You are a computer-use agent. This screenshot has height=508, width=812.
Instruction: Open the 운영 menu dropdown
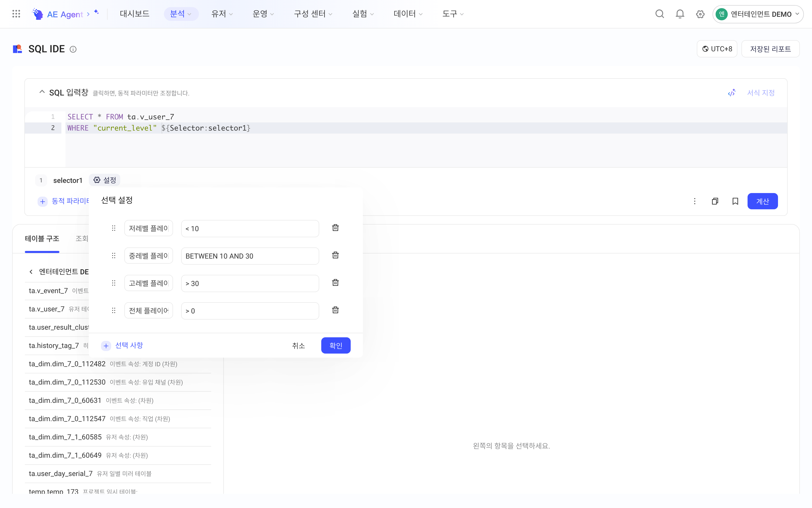[x=263, y=14]
